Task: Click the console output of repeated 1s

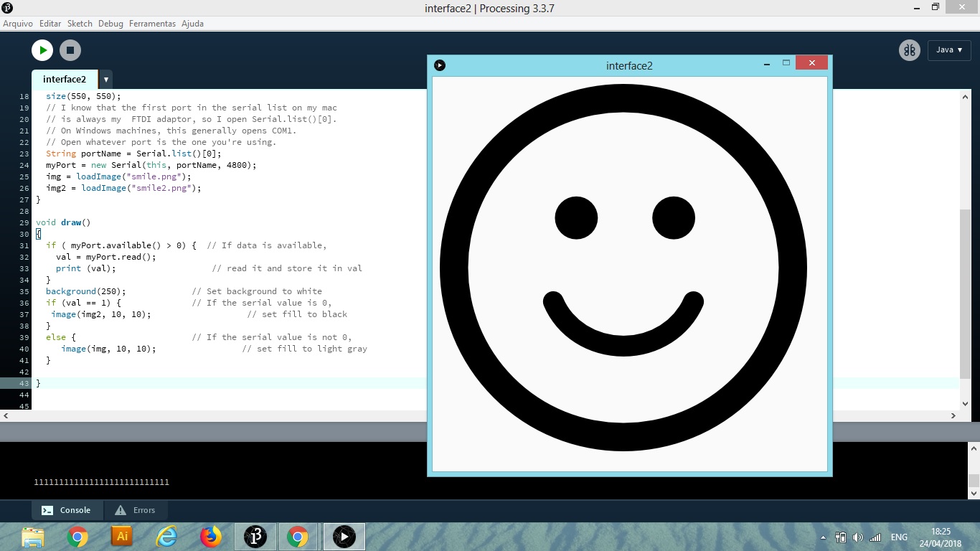Action: click(x=101, y=482)
